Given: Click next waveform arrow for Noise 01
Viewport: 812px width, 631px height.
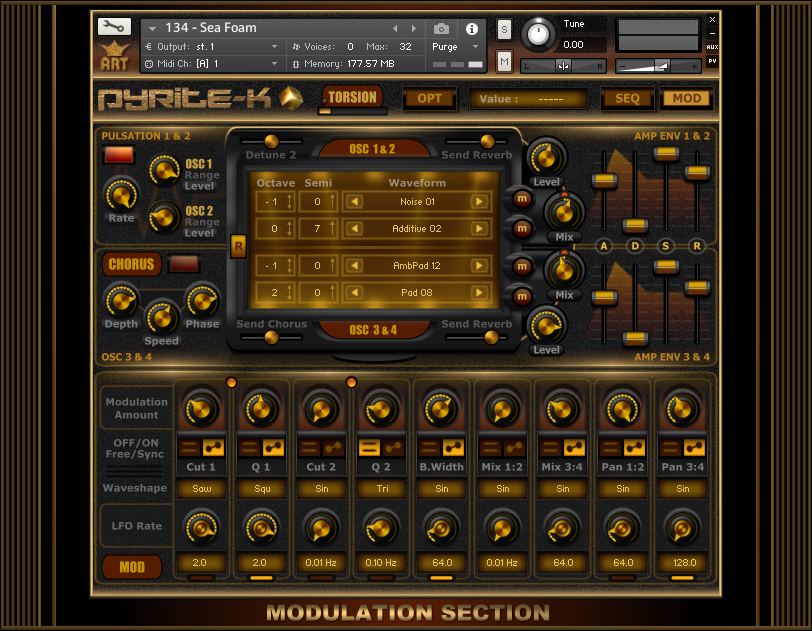Looking at the screenshot, I should point(480,202).
